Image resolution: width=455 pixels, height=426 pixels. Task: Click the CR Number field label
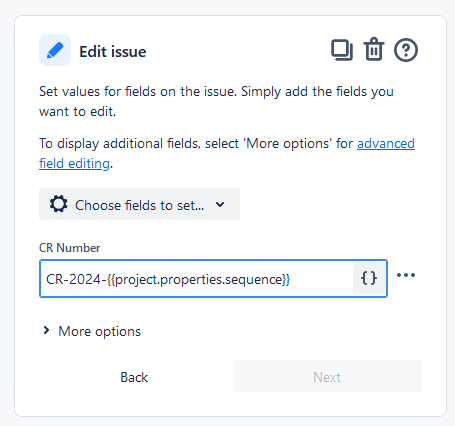point(69,248)
